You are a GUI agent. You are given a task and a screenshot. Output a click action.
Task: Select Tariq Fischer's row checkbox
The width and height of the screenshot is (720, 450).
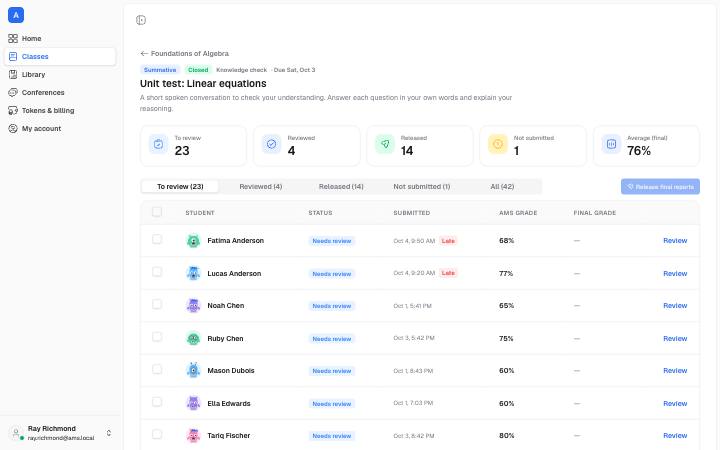157,434
